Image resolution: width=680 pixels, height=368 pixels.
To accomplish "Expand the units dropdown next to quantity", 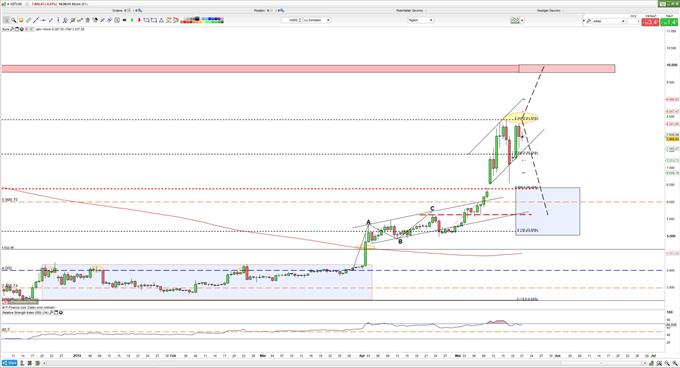I will coord(317,20).
